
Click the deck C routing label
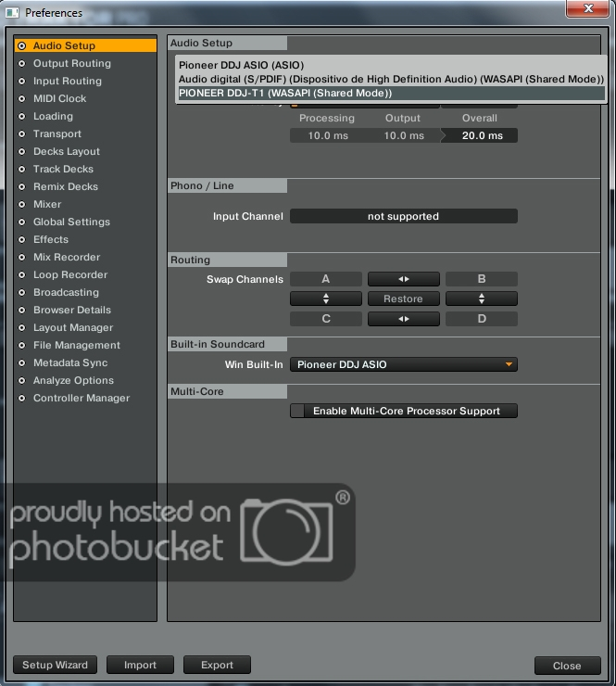click(326, 319)
